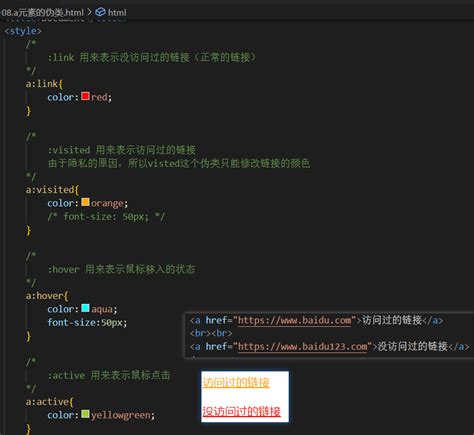Place cursor on the <style> tag

[x=23, y=31]
